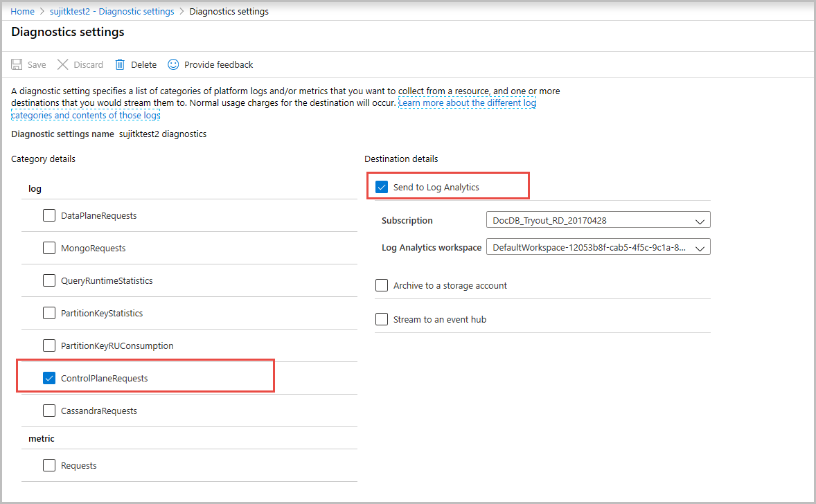Click the Provide feedback smiley icon
816x504 pixels.
[173, 64]
